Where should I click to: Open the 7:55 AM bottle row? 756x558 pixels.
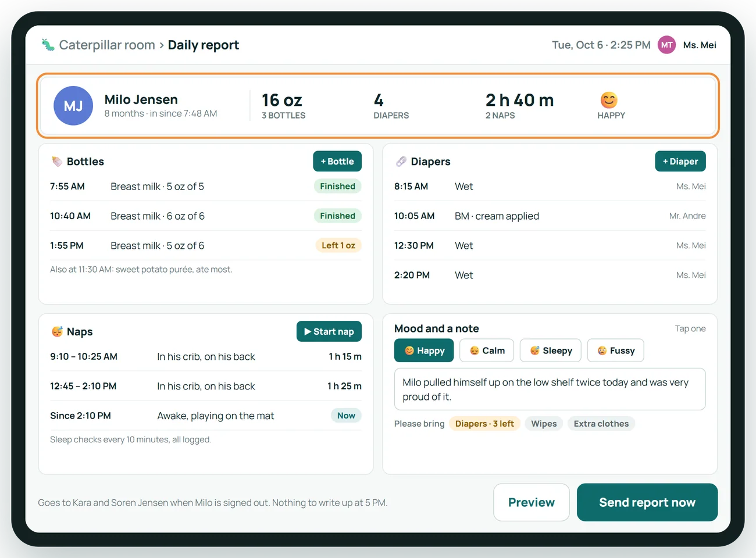click(x=206, y=187)
